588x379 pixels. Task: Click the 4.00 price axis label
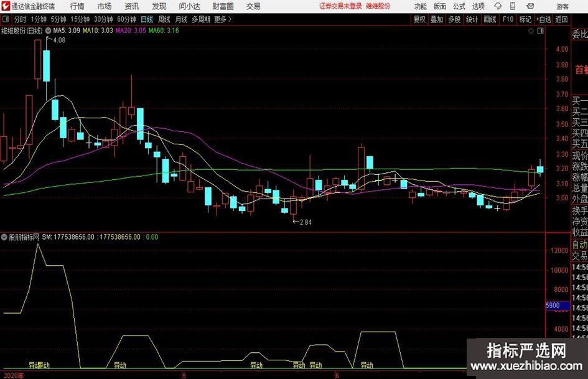pyautogui.click(x=562, y=49)
